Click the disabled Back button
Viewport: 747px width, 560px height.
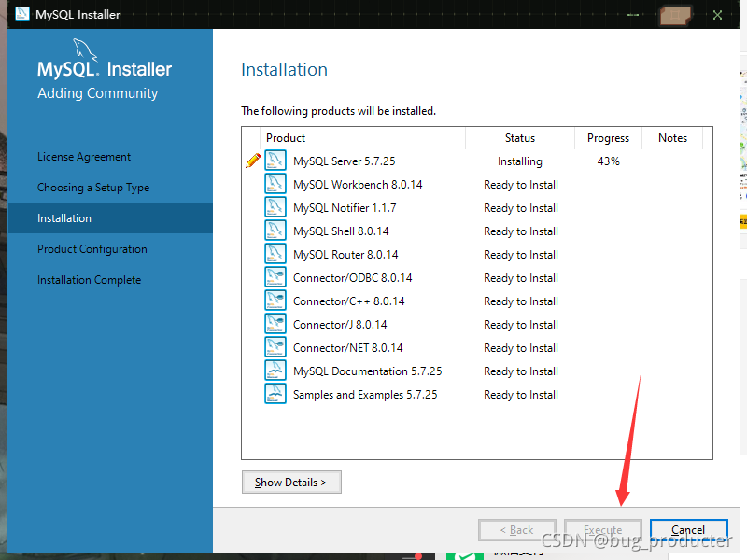tap(517, 530)
